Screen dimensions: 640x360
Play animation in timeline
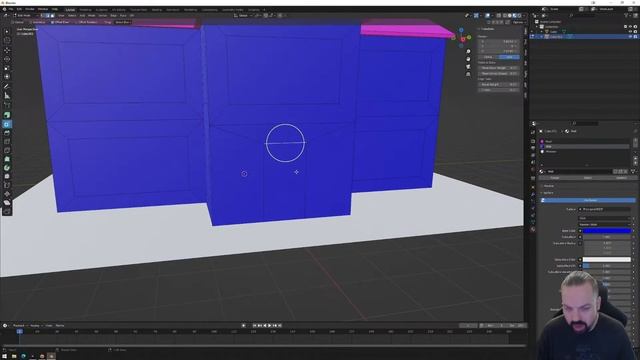pyautogui.click(x=270, y=325)
